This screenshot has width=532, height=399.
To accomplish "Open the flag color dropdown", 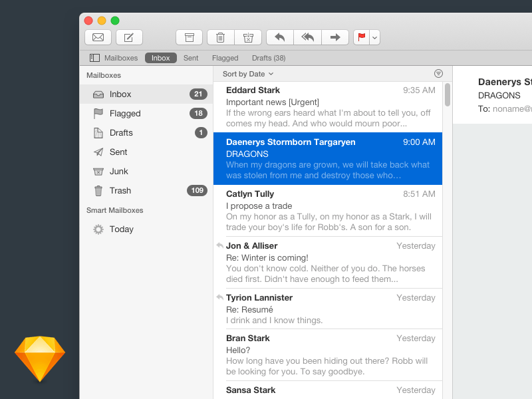I will (x=374, y=37).
